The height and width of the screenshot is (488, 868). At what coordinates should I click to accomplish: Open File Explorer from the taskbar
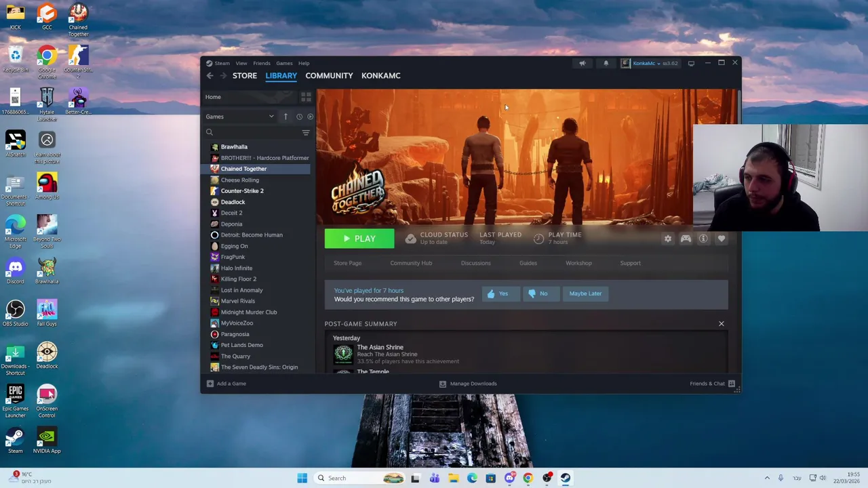click(x=453, y=478)
